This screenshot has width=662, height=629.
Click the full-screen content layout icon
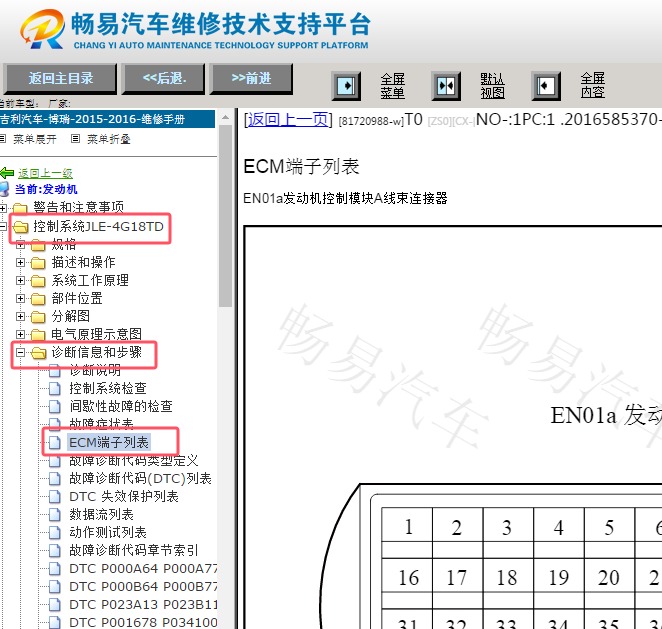click(x=546, y=86)
